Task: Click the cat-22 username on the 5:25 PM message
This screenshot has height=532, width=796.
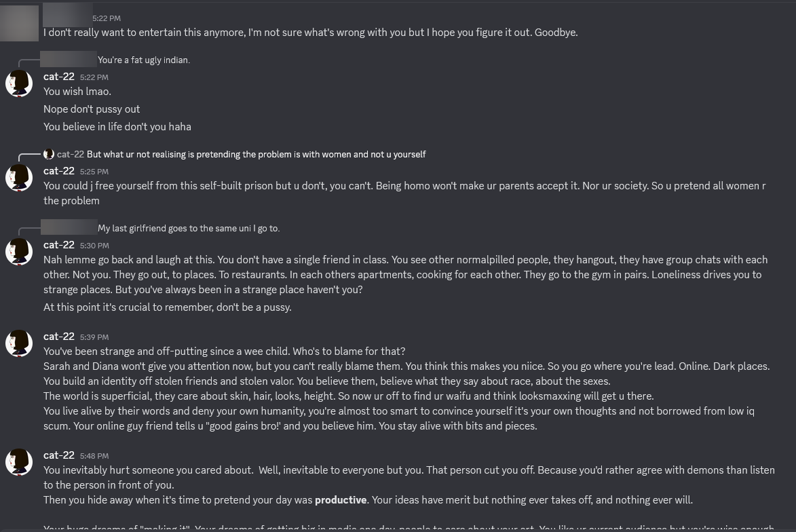Action: (x=59, y=171)
